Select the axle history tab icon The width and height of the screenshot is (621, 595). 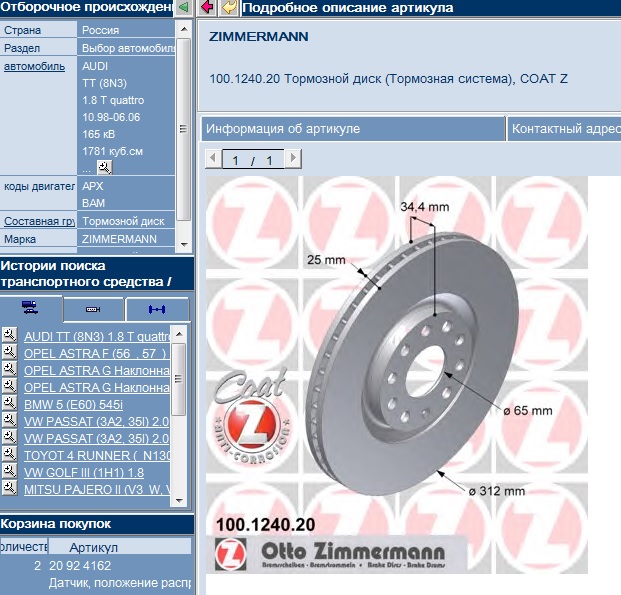pyautogui.click(x=157, y=309)
